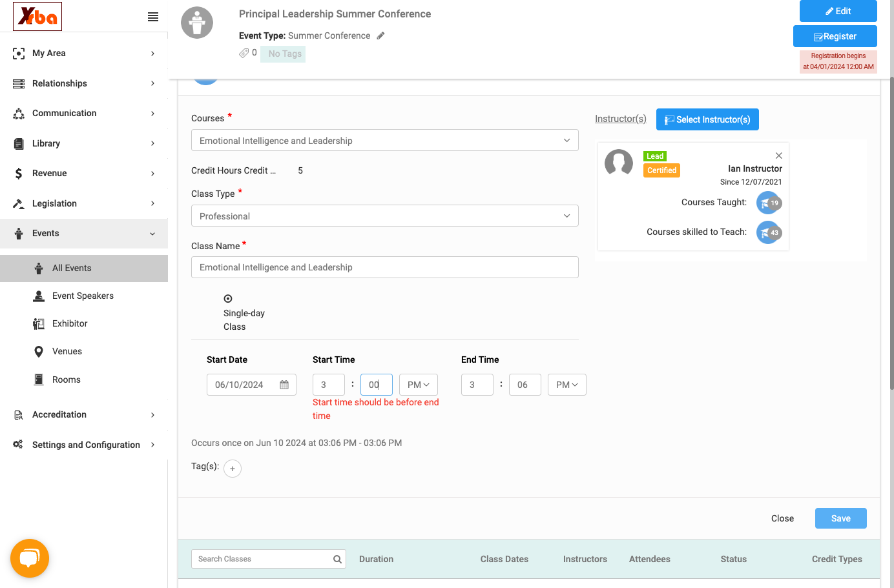Click Ian Instructor's profile avatar
This screenshot has height=588, width=894.
[619, 163]
